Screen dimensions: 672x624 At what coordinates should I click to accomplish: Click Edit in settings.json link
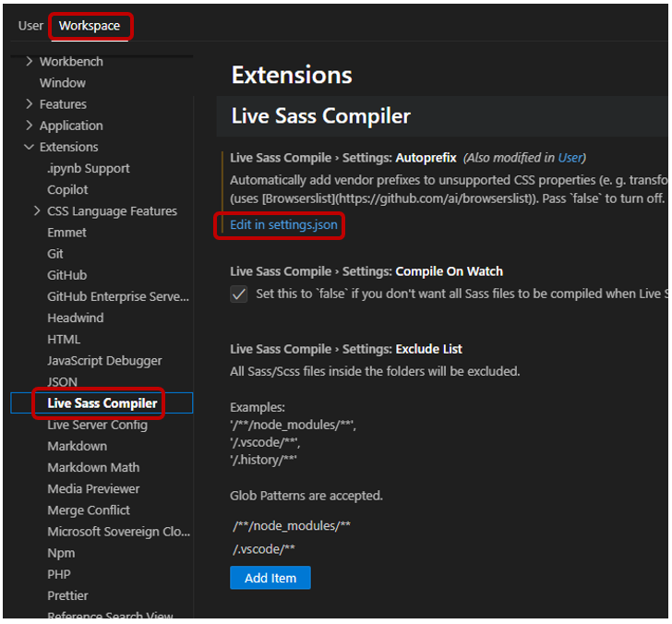click(x=283, y=224)
